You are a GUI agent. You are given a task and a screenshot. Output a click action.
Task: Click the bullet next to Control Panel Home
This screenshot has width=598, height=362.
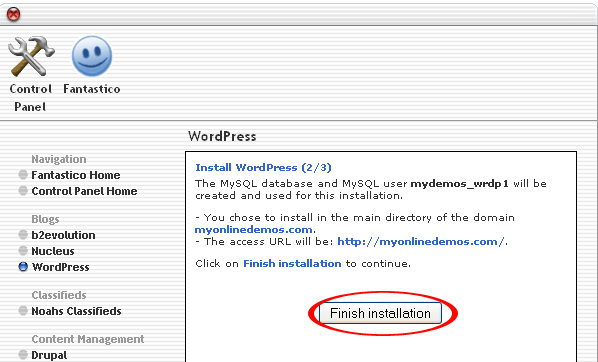tap(23, 190)
